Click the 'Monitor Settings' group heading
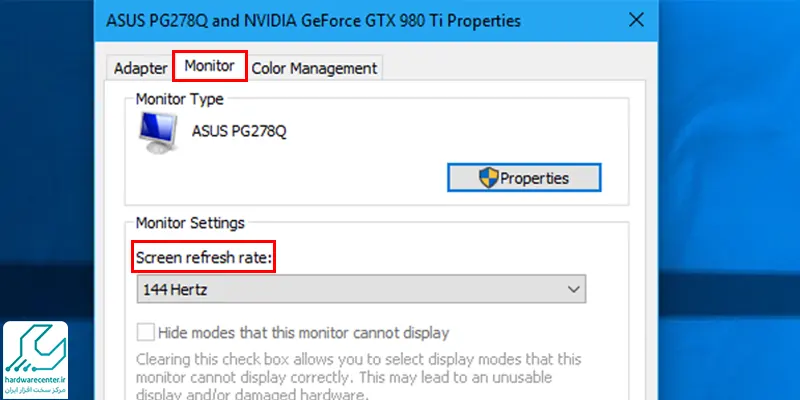The height and width of the screenshot is (400, 800). 190,223
